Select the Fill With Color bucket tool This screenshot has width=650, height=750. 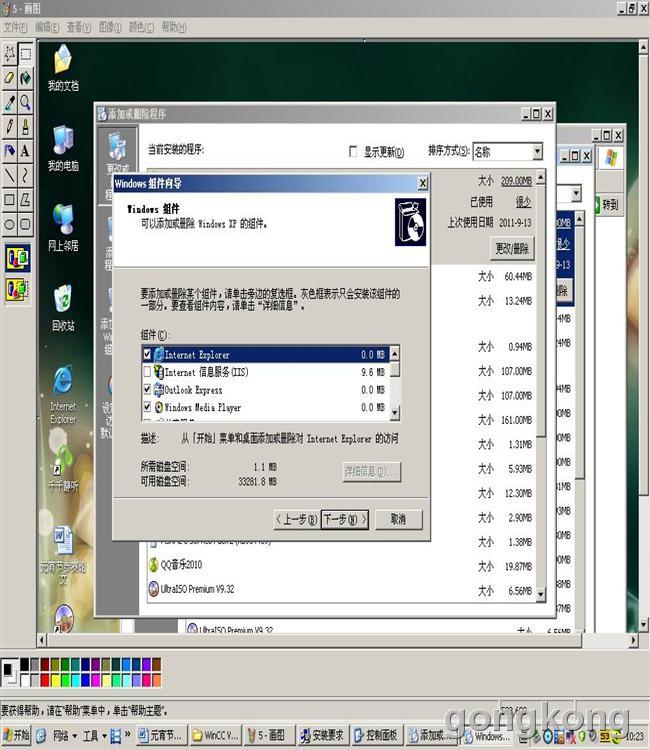click(x=25, y=77)
